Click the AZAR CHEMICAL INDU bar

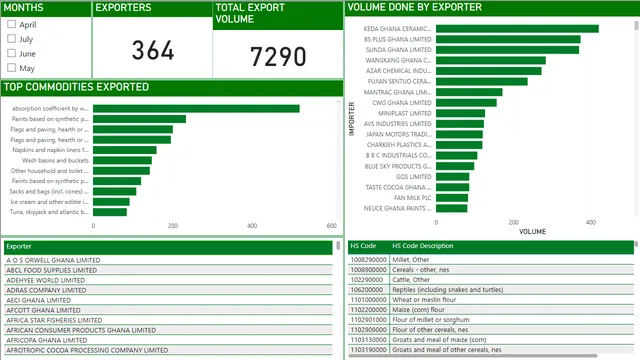(x=489, y=71)
